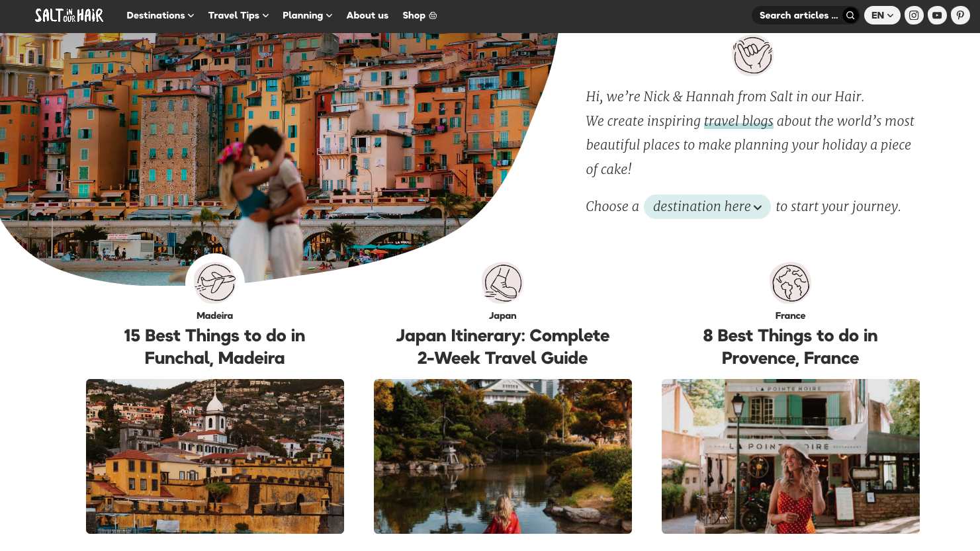Expand the Travel Tips menu

238,15
